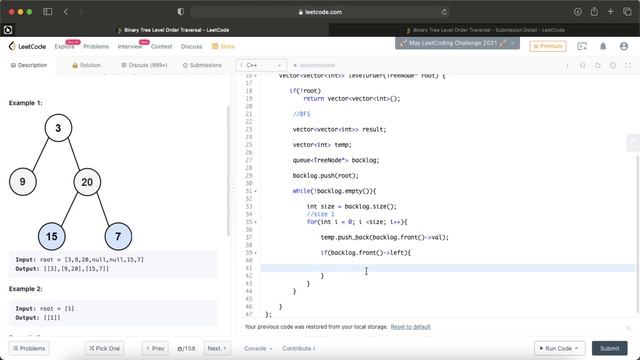Place cursor on empty line 41
Image resolution: width=640 pixels, height=360 pixels.
447,268
